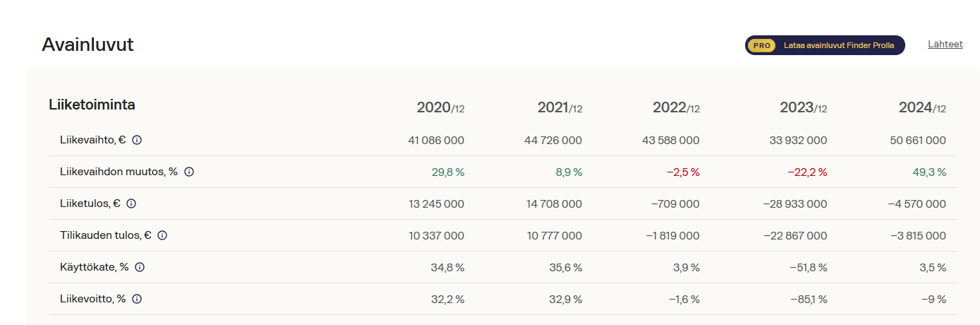The image size is (980, 325).
Task: Click the 2023/12 column header
Action: point(803,107)
